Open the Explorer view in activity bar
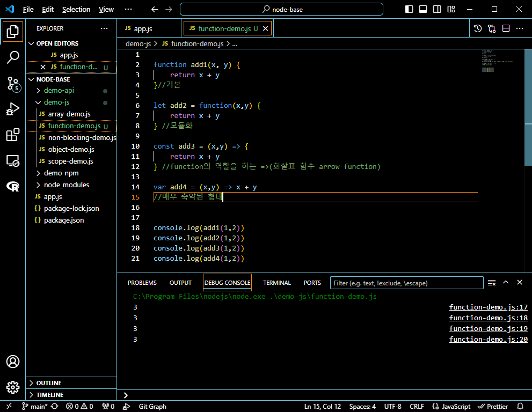 (12, 32)
